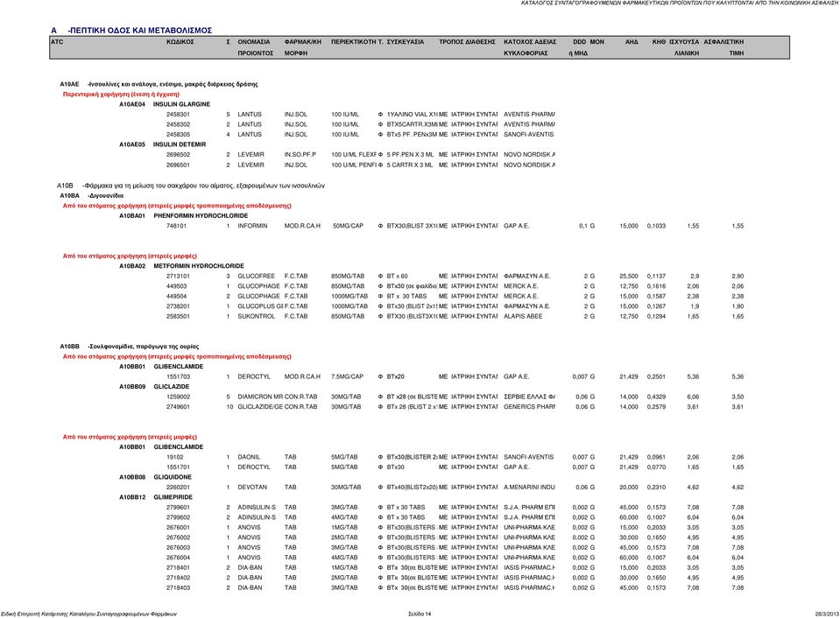The height and width of the screenshot is (618, 840).
Task: Select product code 1551703
Action: 178,377
